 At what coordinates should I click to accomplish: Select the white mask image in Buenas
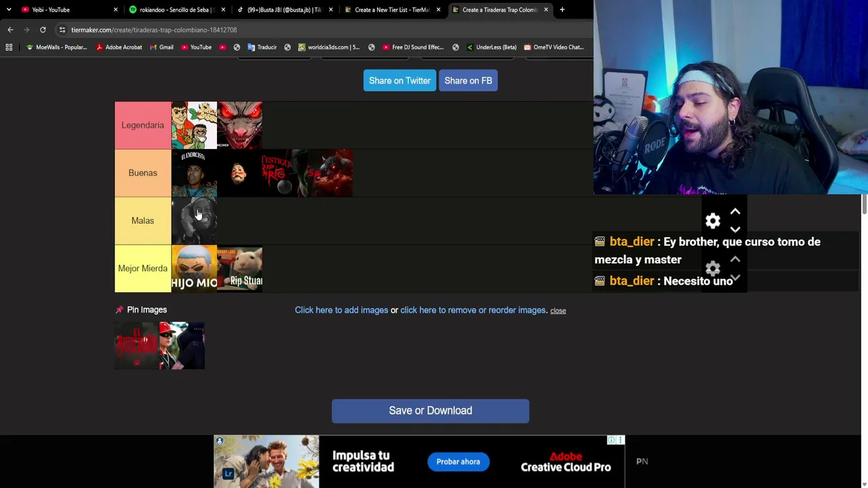click(x=239, y=173)
